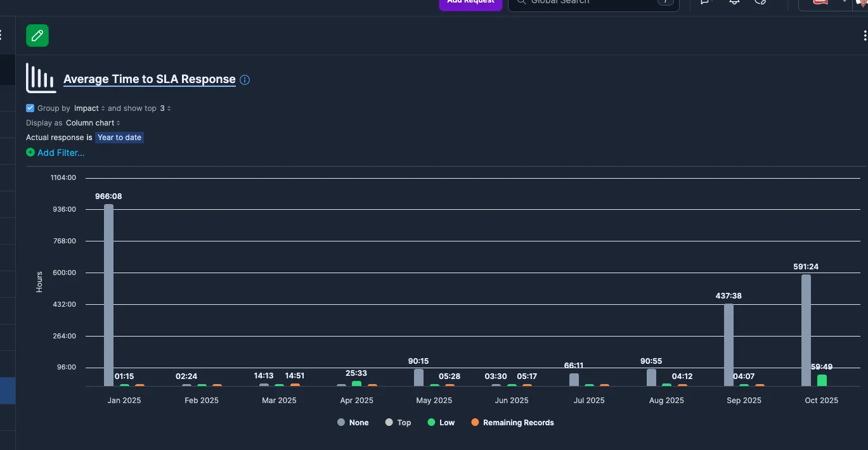This screenshot has width=868, height=450.
Task: Click the info icon next to the chart title
Action: tap(245, 80)
